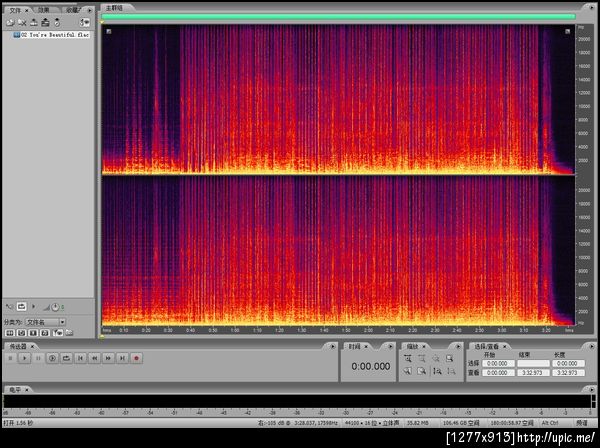Viewport: 600px width, 448px height.
Task: Click the Play Looped button in Transport
Action: (66, 358)
